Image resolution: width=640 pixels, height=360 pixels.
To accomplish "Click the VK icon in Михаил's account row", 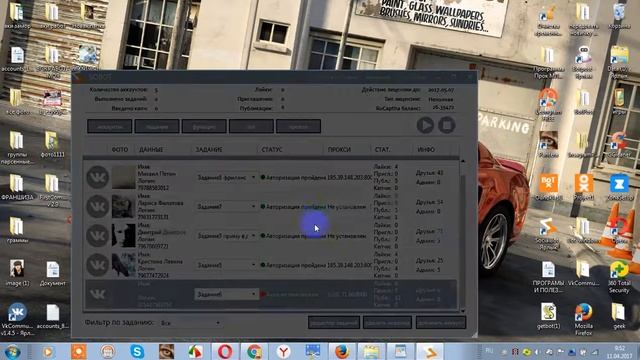I will click(98, 177).
